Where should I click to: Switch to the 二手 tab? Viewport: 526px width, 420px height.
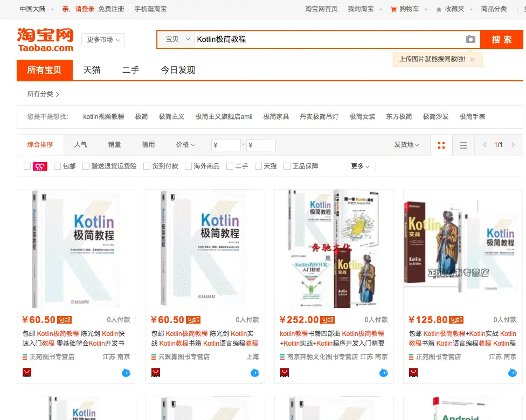click(x=130, y=70)
